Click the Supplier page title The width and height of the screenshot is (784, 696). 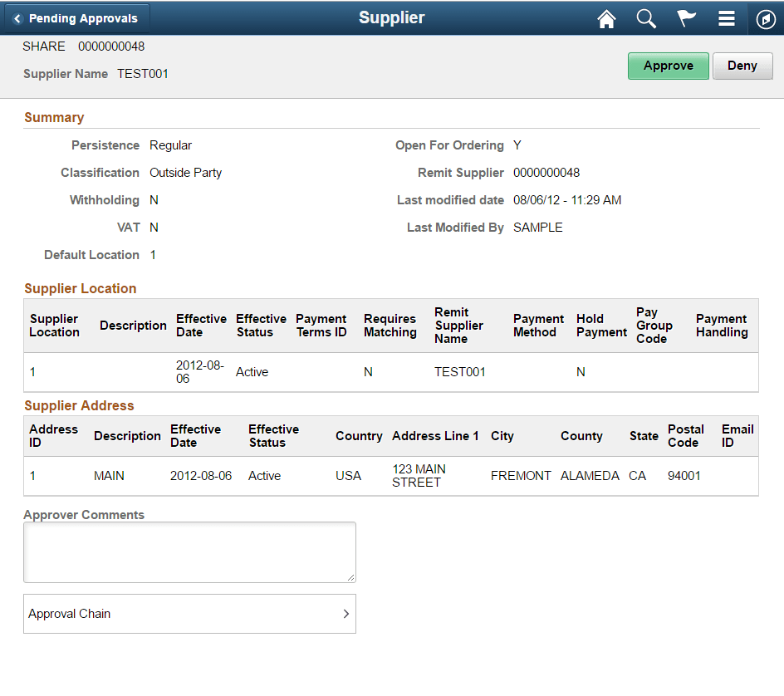tap(391, 17)
